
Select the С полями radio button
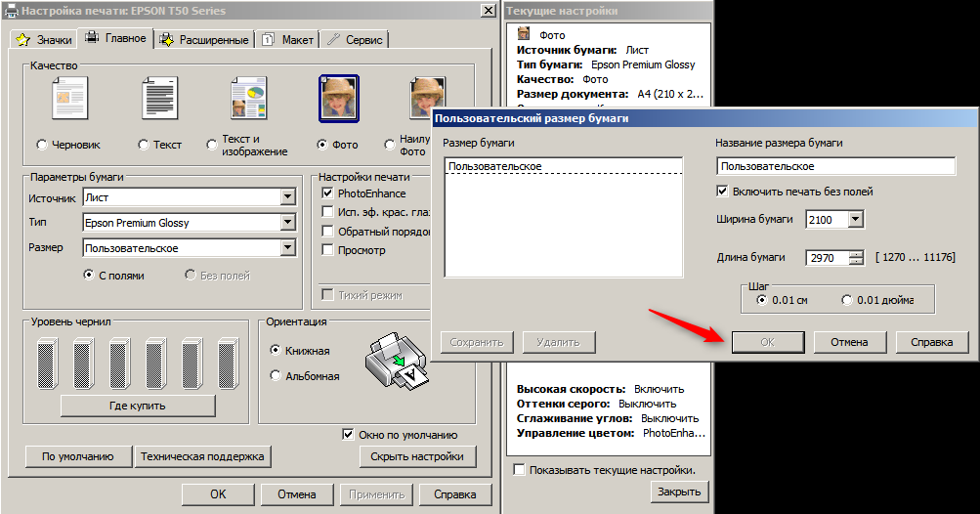pyautogui.click(x=88, y=275)
